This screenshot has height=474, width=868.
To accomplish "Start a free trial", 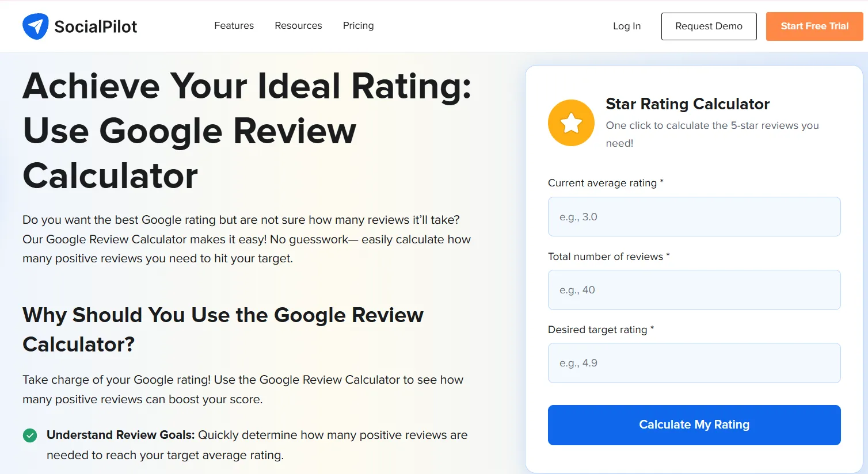I will [814, 26].
